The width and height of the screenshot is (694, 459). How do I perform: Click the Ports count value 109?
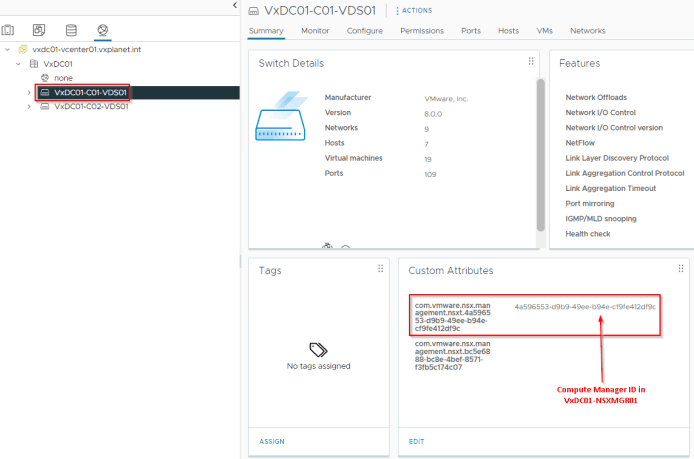(x=430, y=174)
